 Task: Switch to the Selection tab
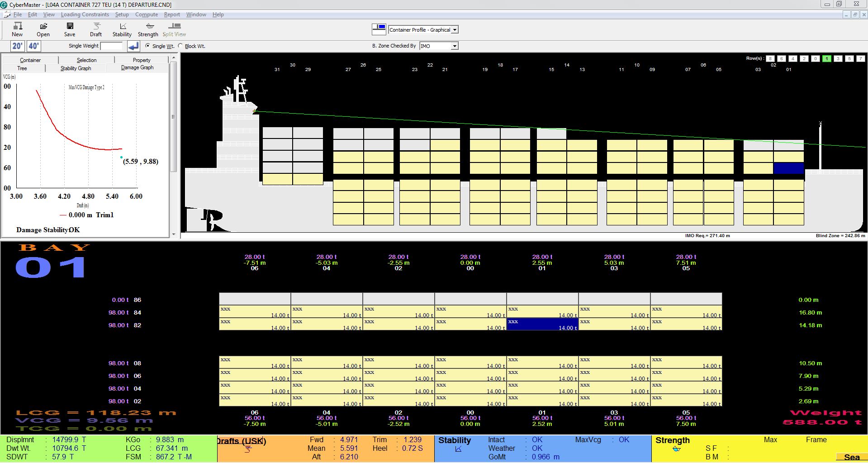86,60
